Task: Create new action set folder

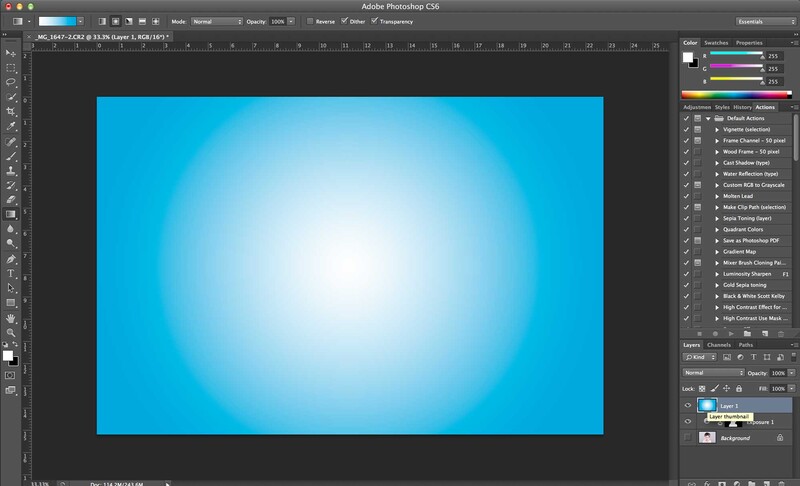Action: coord(747,334)
